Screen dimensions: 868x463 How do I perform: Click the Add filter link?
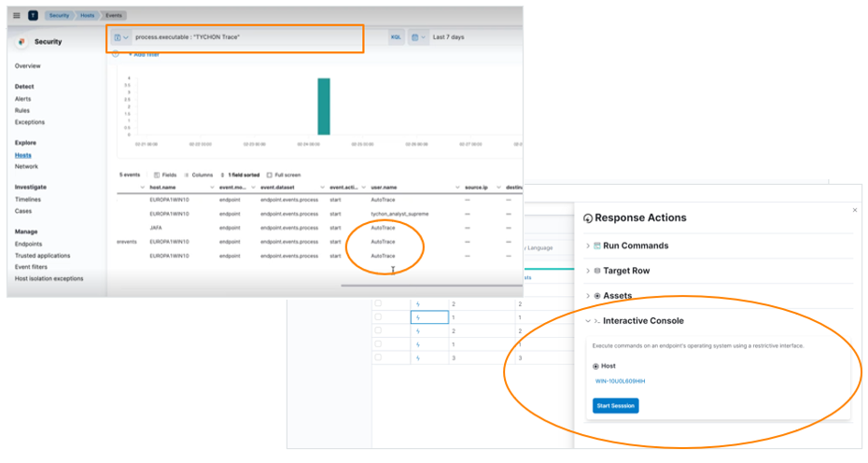[x=144, y=55]
